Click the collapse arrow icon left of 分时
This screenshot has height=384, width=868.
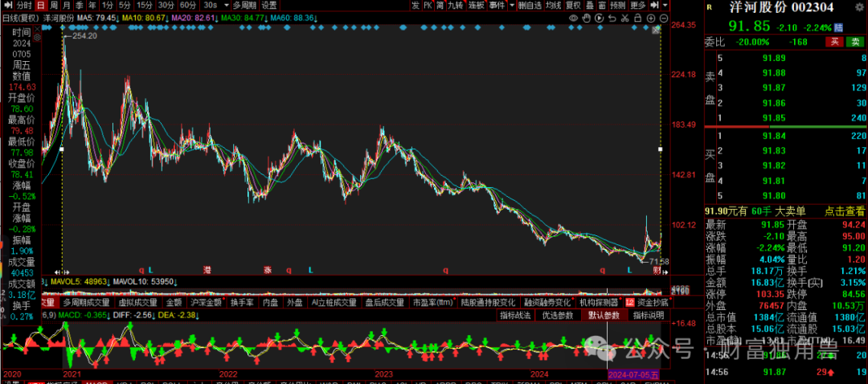[6, 5]
